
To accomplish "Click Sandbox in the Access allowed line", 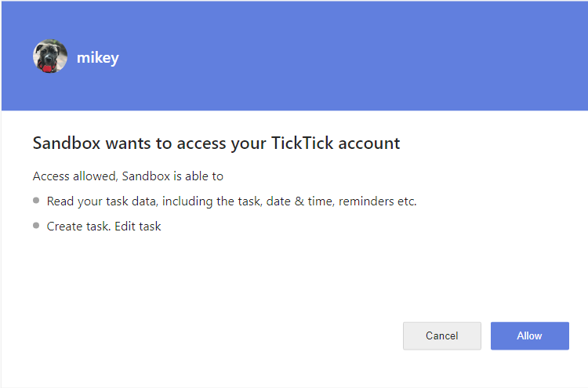I will click(x=147, y=176).
